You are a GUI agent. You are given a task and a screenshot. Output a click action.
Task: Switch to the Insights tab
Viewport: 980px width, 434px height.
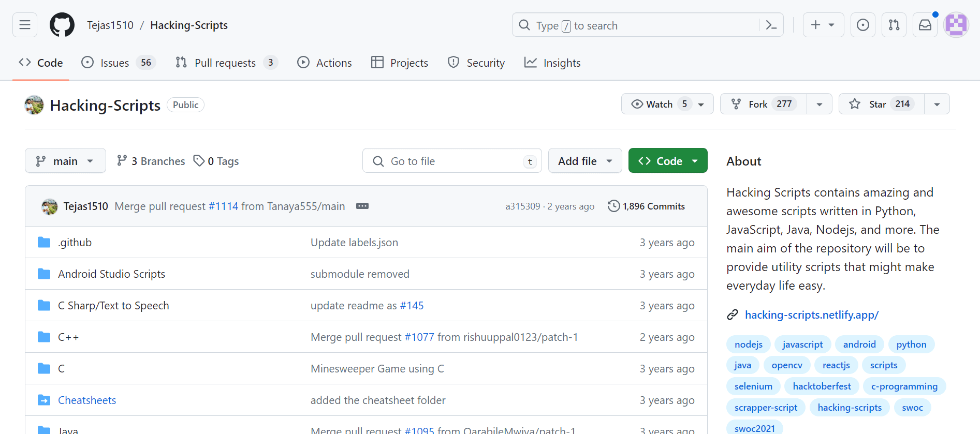pos(552,63)
